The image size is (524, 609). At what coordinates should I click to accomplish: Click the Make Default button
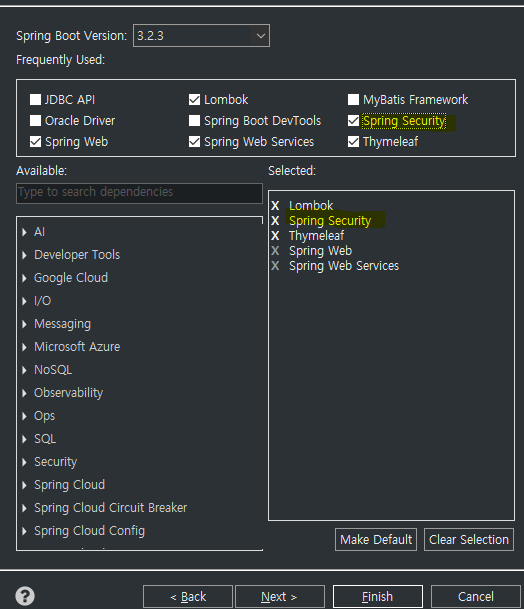[x=376, y=539]
